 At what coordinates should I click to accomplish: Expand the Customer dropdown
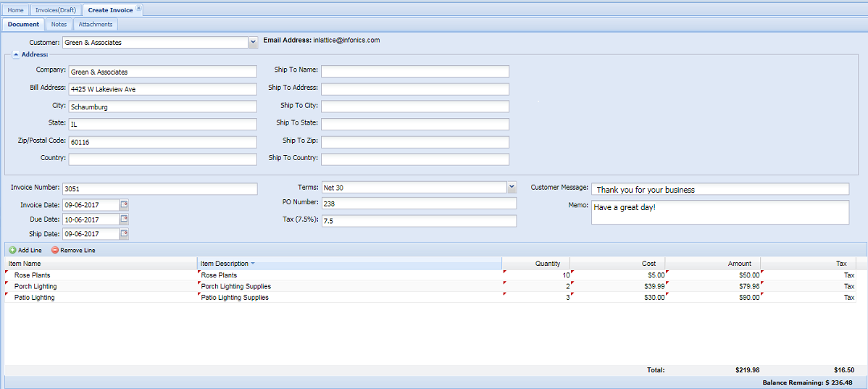click(253, 43)
